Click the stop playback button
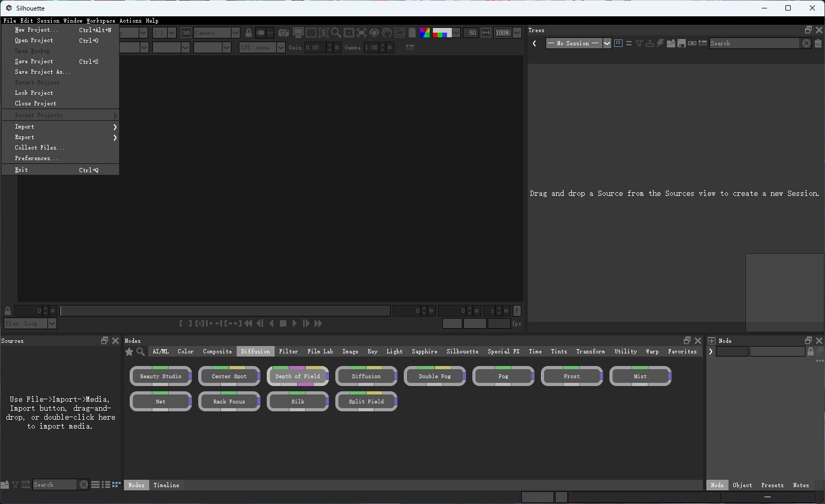Screen dimensions: 825x504 pyautogui.click(x=283, y=323)
